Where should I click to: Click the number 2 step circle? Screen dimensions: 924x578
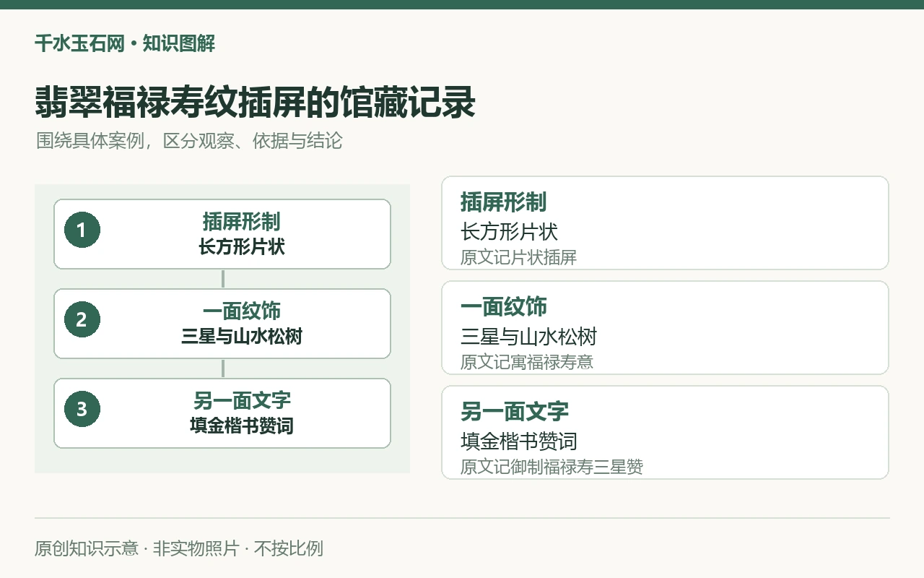pyautogui.click(x=82, y=320)
